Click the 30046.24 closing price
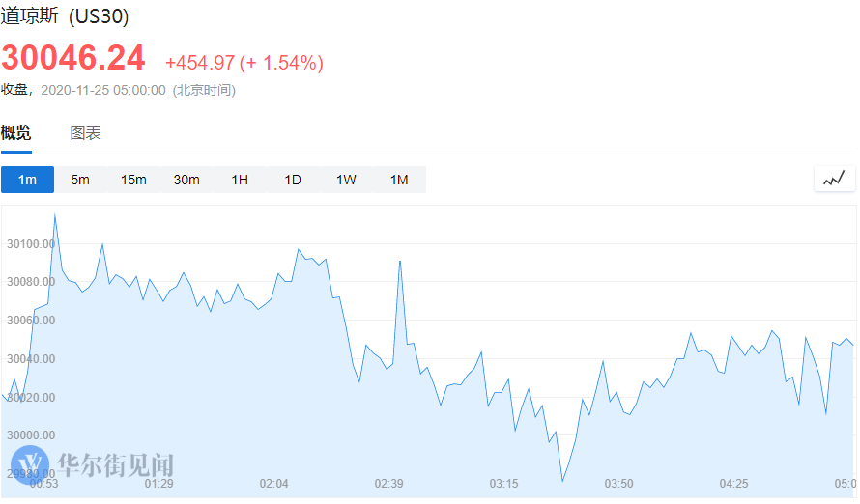860x504 pixels. pyautogui.click(x=73, y=58)
